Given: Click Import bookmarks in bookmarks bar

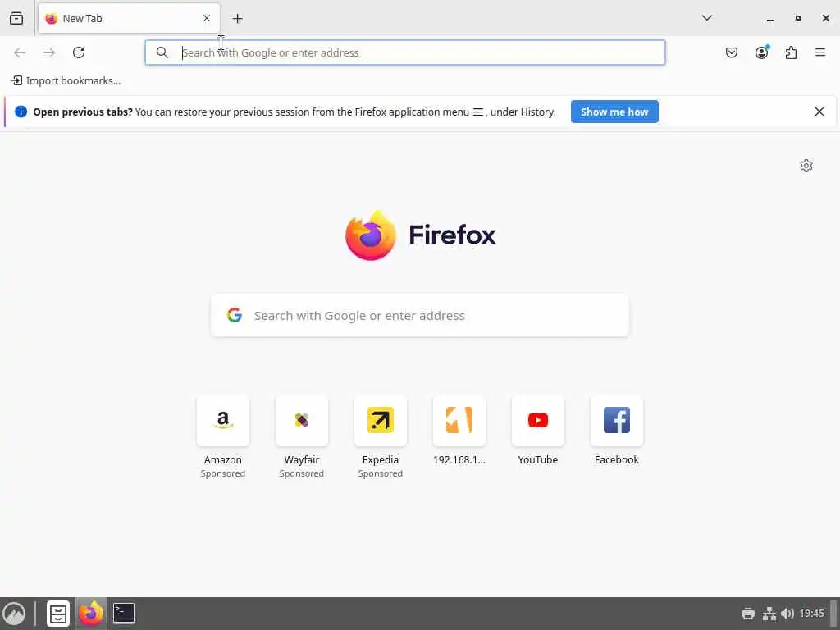Looking at the screenshot, I should click(66, 81).
